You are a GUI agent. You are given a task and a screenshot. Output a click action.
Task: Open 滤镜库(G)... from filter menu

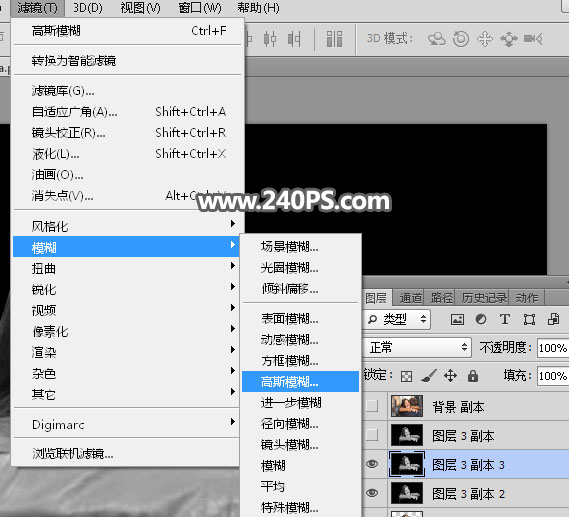127,90
